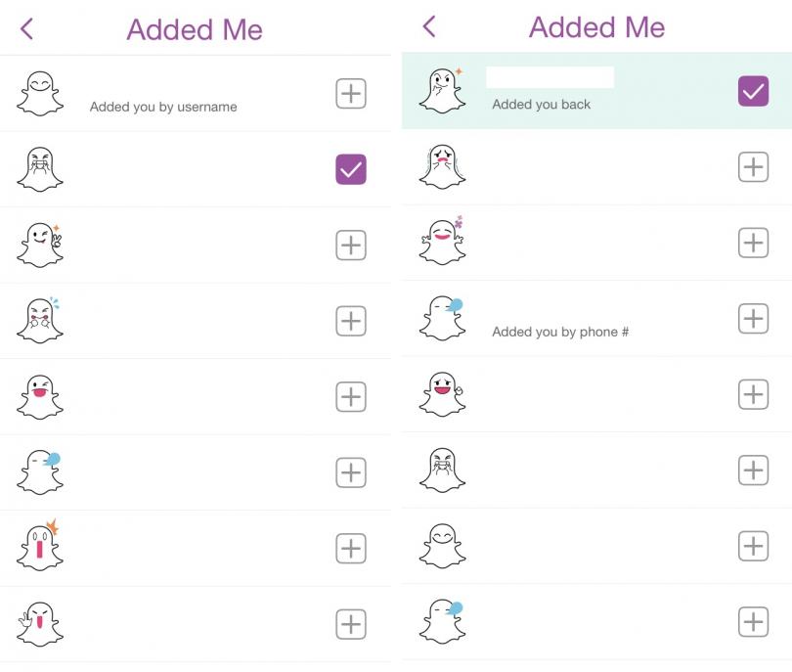Select the crying ghost avatar
792x672 pixels.
[x=442, y=166]
